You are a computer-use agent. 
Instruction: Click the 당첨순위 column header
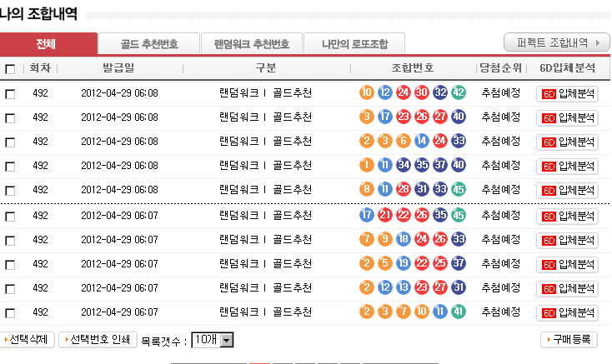pyautogui.click(x=501, y=68)
